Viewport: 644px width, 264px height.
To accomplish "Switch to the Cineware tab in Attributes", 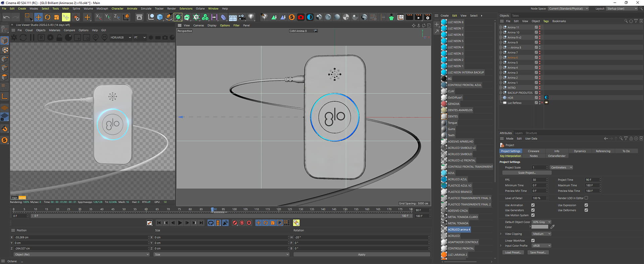I will point(533,151).
